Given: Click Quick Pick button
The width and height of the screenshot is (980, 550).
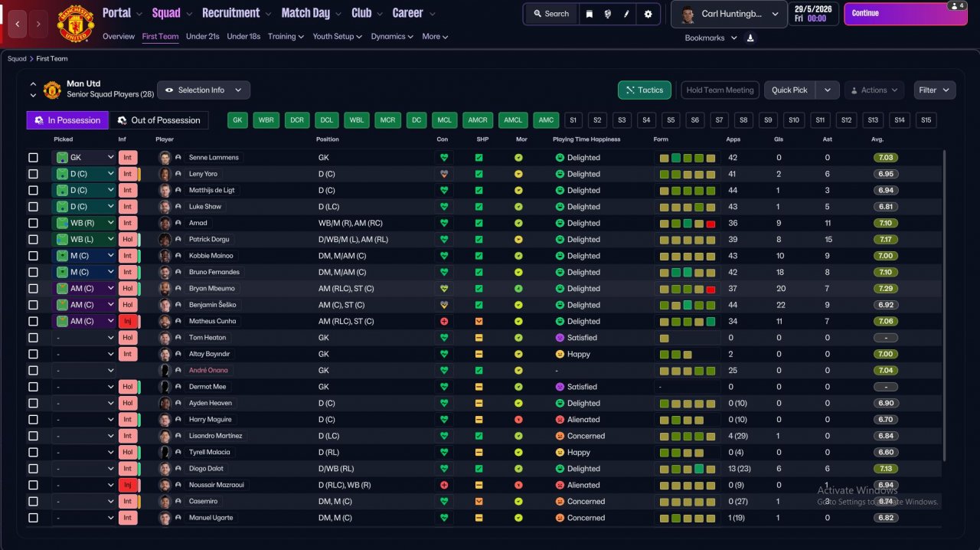Looking at the screenshot, I should (x=789, y=90).
